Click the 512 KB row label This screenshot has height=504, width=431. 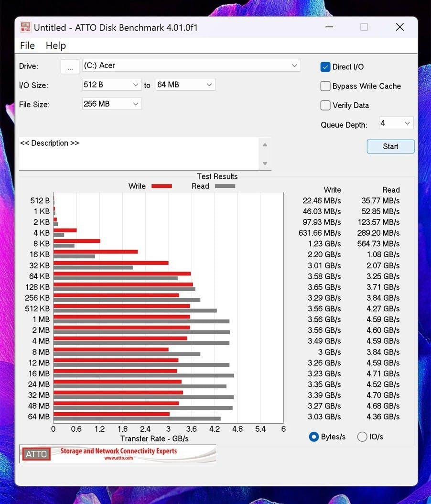point(37,309)
